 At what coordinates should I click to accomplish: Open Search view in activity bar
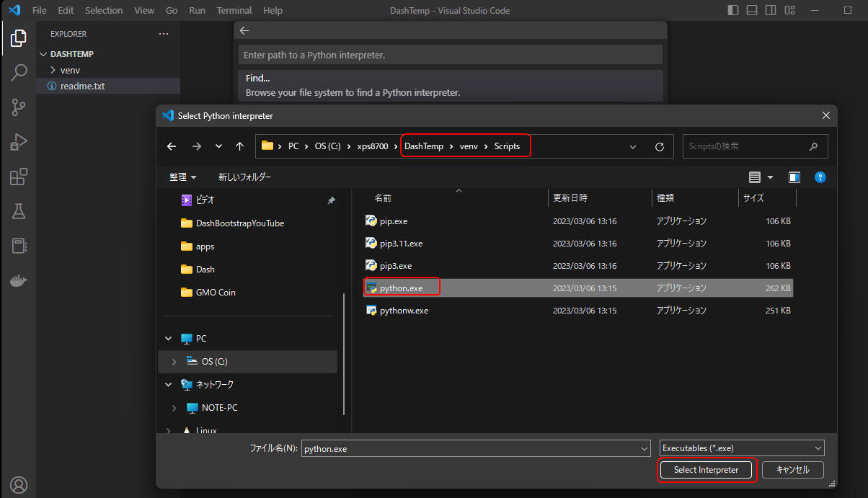(18, 73)
